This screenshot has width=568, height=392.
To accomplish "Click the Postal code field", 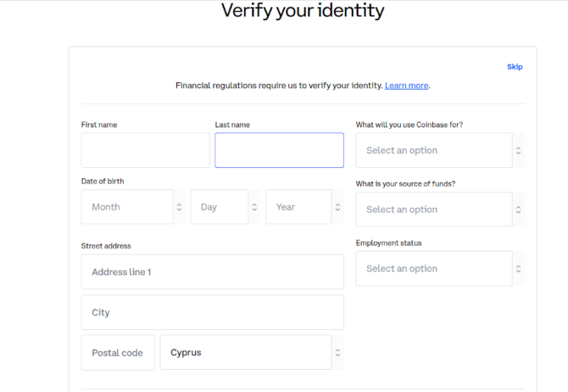I will point(118,353).
